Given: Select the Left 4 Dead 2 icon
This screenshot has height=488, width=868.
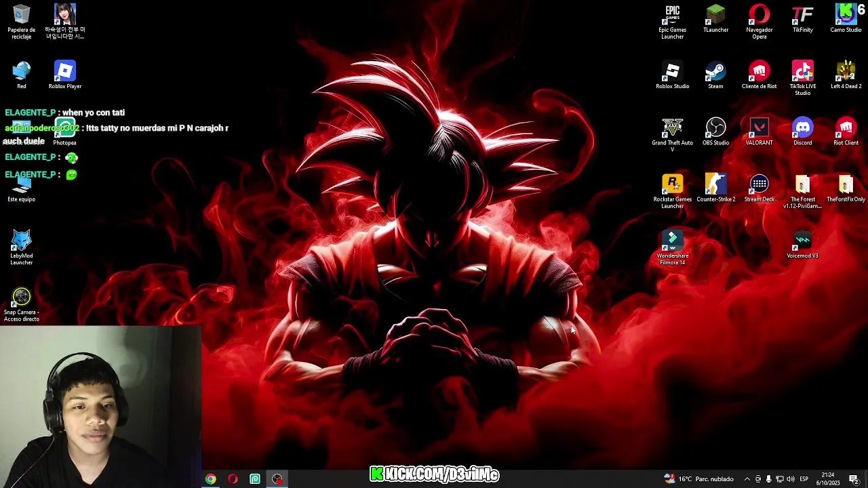Looking at the screenshot, I should coord(846,75).
